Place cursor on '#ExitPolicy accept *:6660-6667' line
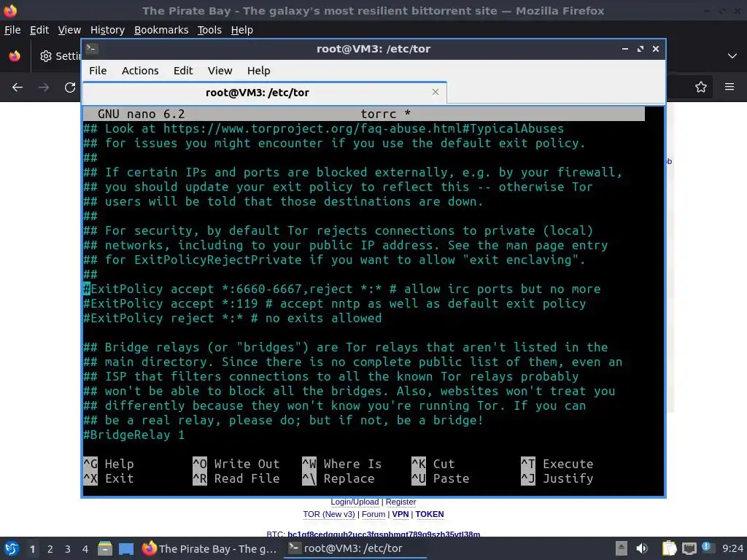Viewport: 747px width, 560px height. (x=341, y=289)
